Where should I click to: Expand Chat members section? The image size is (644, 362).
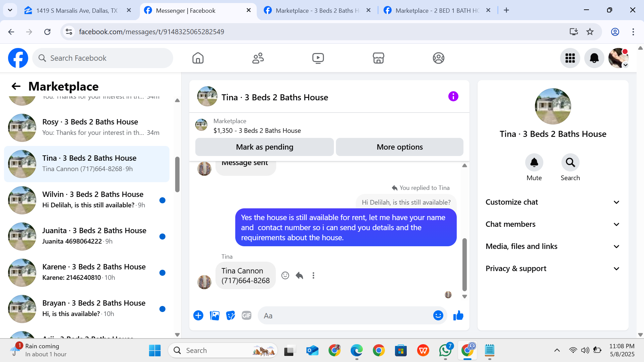[552, 224]
